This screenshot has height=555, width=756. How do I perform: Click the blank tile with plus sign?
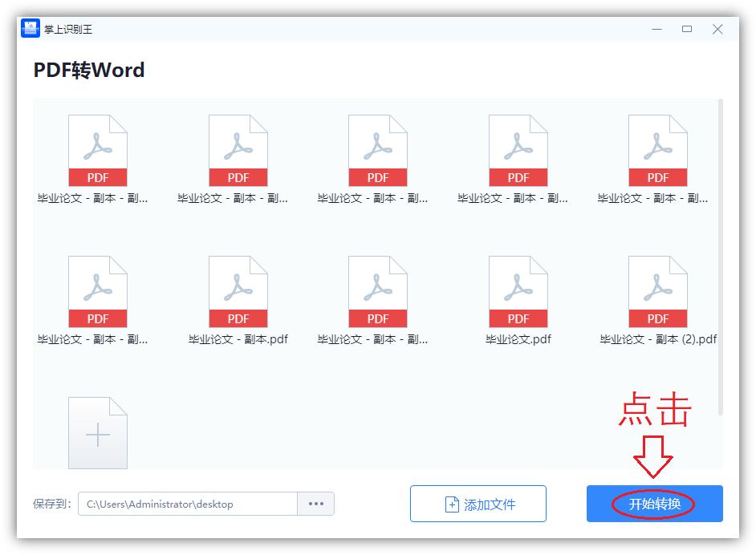98,434
